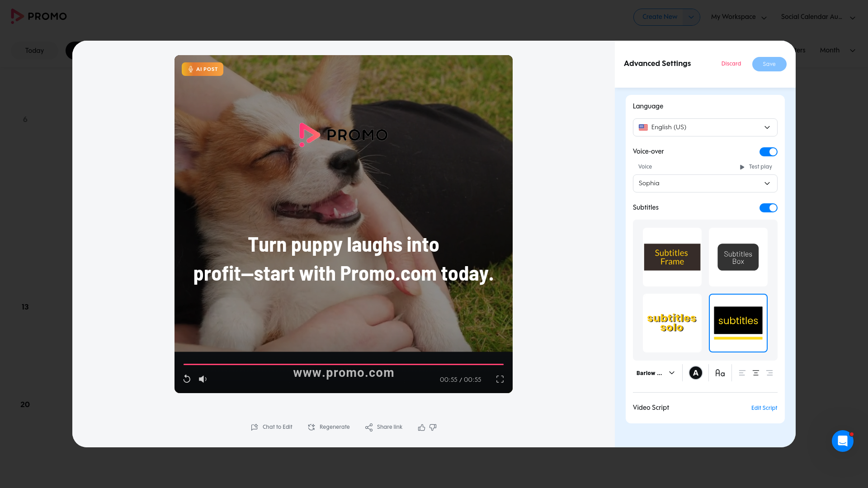Click the thumbs up icon
Viewport: 868px width, 488px height.
click(x=421, y=427)
